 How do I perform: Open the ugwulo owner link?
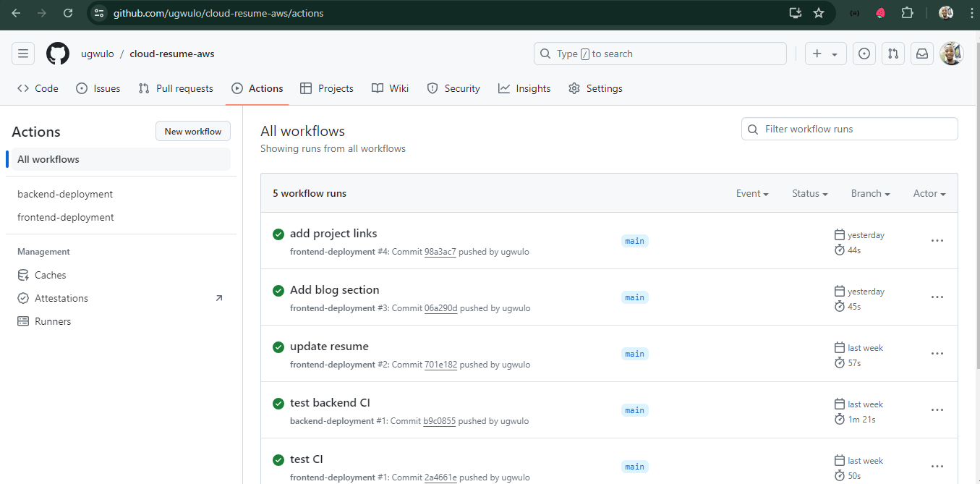pyautogui.click(x=98, y=54)
